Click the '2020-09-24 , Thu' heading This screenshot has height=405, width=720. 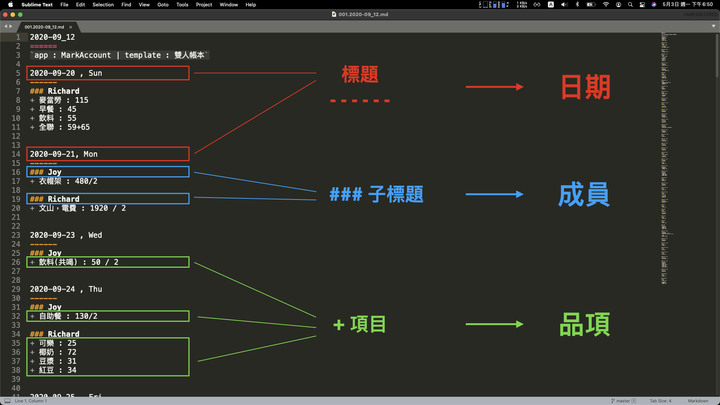(66, 289)
